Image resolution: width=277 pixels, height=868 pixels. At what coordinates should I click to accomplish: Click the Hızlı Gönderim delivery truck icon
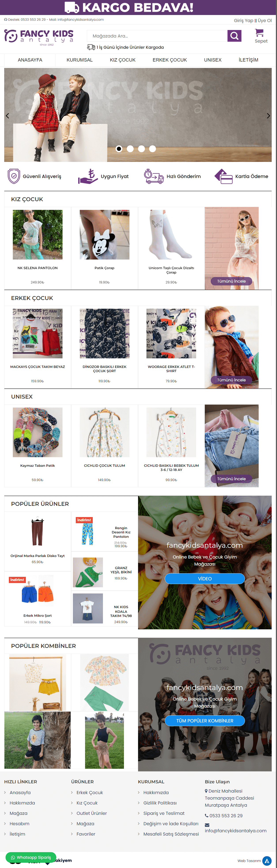[x=154, y=176]
